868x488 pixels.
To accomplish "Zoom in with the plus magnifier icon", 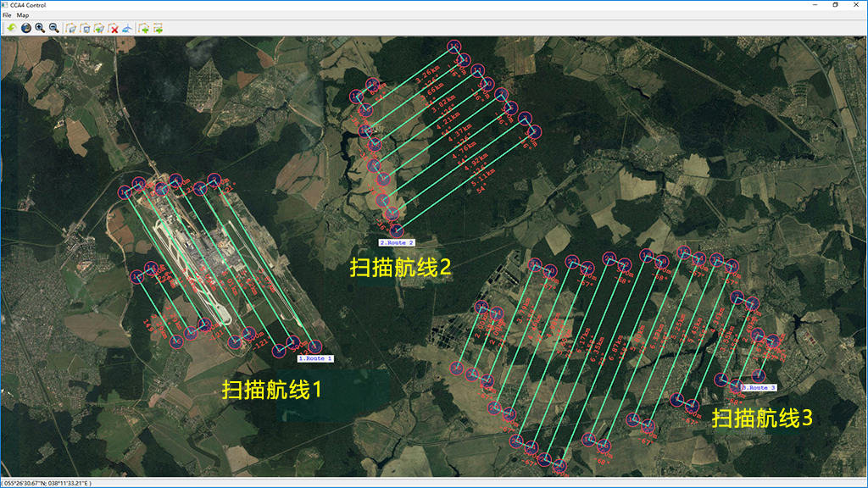I will coord(40,28).
